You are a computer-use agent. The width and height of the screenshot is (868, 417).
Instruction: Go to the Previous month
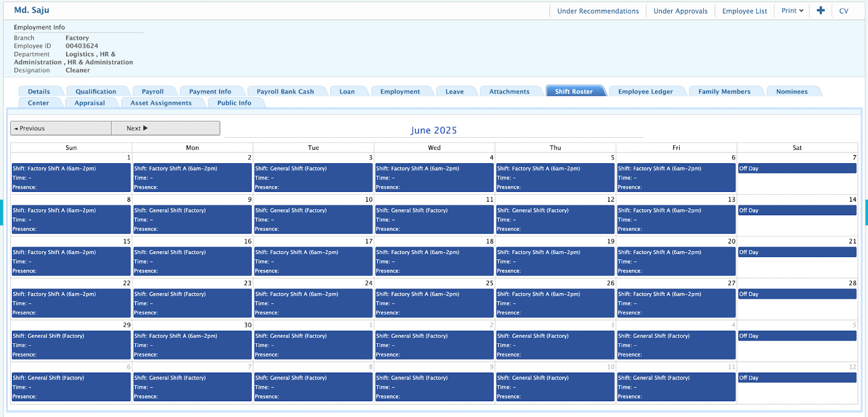tap(61, 128)
